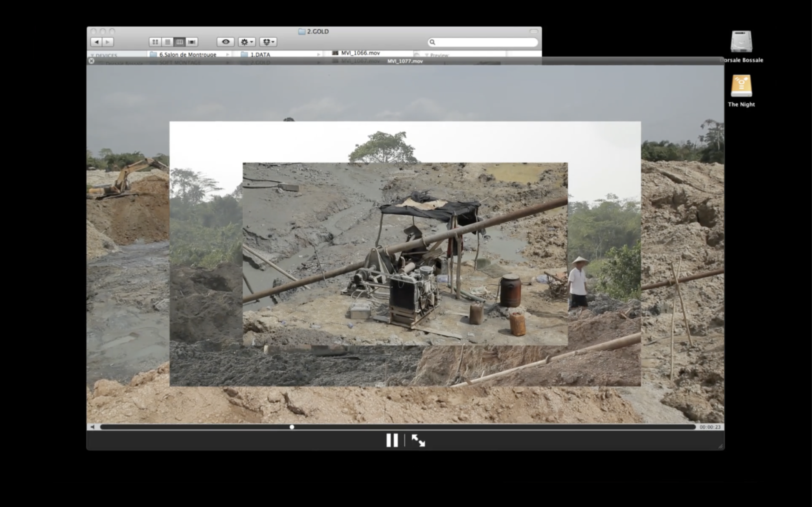Click the MVI_1077.mov title text

tap(405, 61)
